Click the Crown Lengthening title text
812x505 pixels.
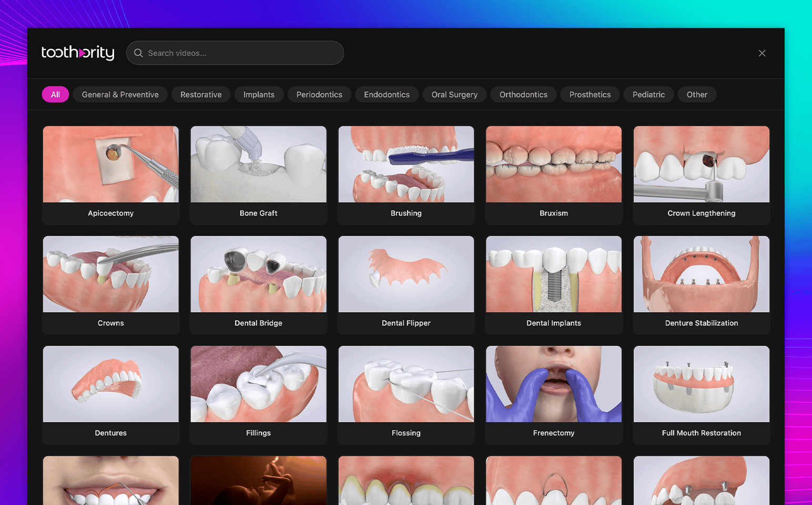702,213
